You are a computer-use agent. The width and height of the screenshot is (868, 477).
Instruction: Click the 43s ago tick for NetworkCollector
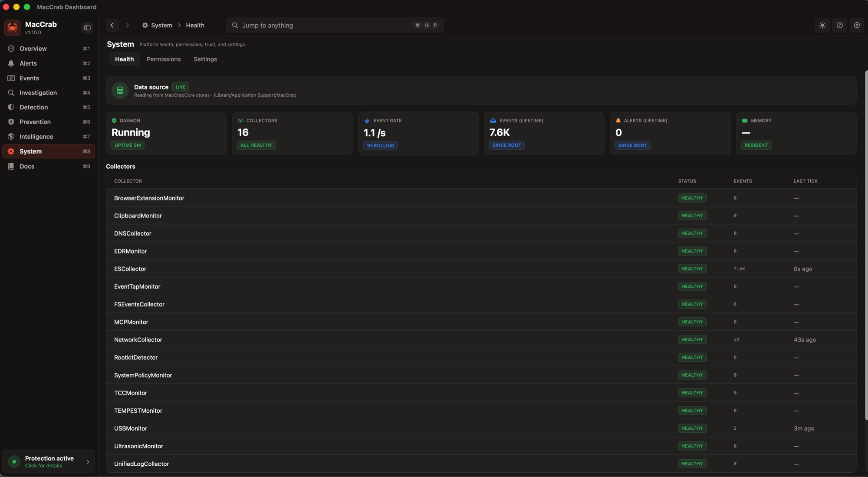click(805, 340)
